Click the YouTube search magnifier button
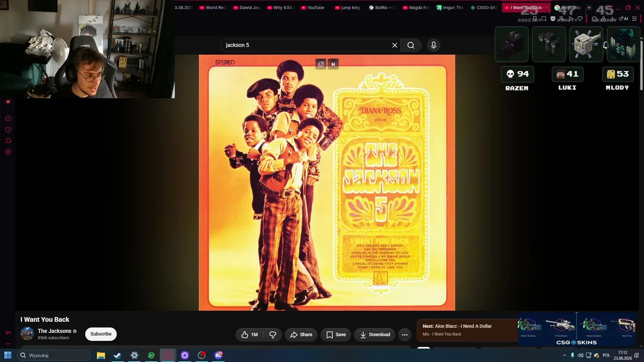Viewport: 644px width, 362px height. tap(411, 45)
